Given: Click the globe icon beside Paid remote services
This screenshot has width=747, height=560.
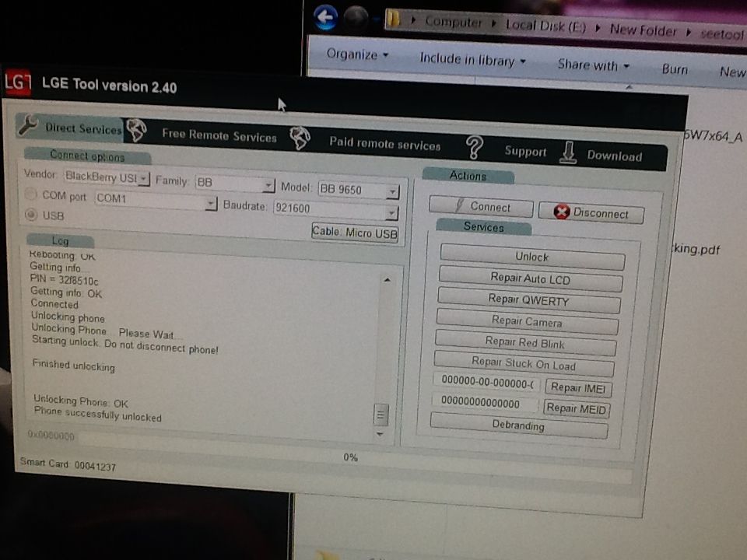Looking at the screenshot, I should click(300, 138).
